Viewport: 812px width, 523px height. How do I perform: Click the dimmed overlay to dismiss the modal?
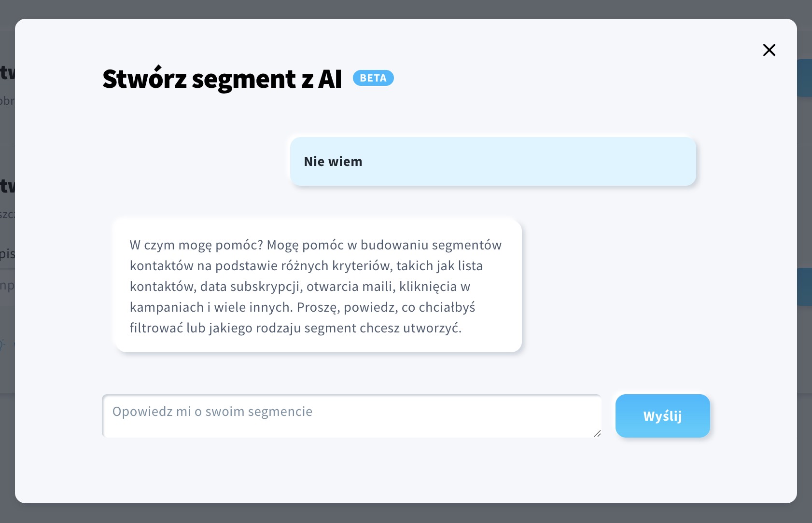[x=406, y=7]
